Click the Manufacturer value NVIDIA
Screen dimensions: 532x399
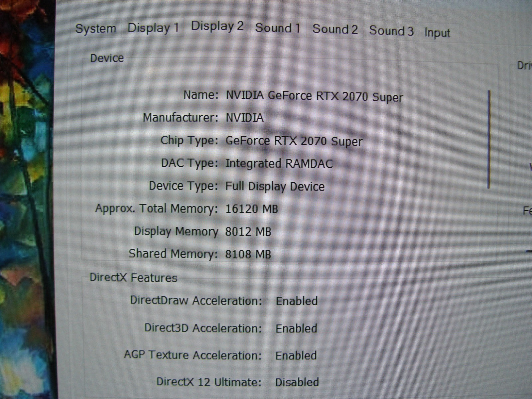(244, 118)
